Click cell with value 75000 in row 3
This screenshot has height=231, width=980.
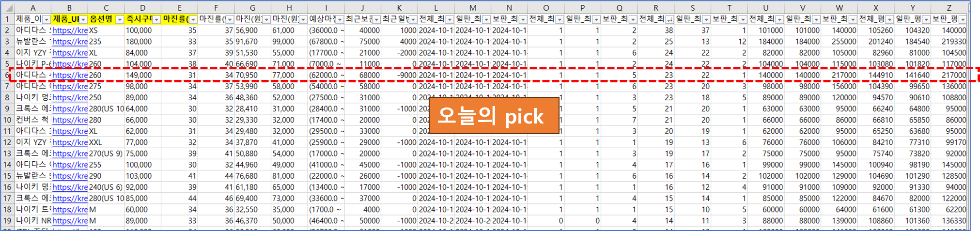pos(362,42)
